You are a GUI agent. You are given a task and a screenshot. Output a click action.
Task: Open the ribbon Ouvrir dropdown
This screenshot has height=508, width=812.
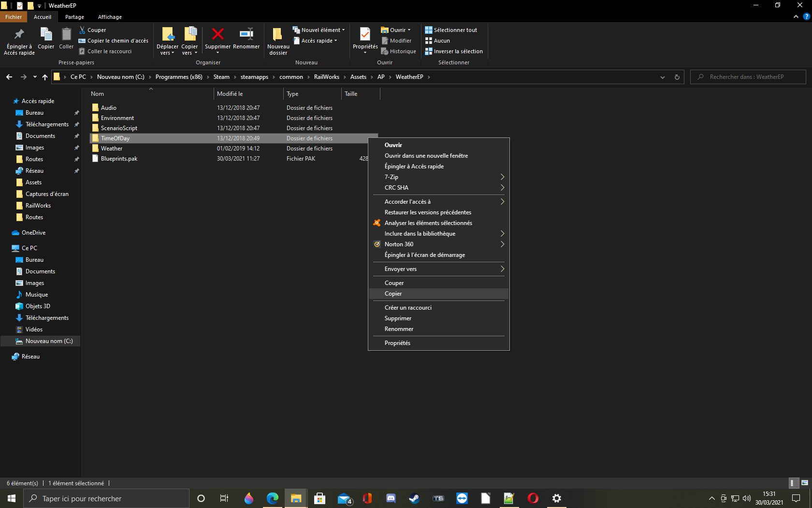396,30
